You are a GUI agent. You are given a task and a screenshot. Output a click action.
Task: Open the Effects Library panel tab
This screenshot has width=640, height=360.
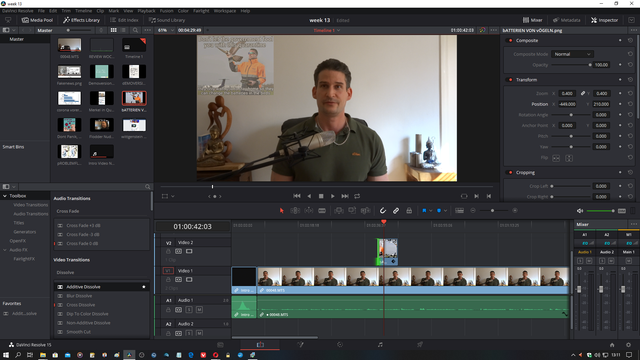[x=81, y=20]
